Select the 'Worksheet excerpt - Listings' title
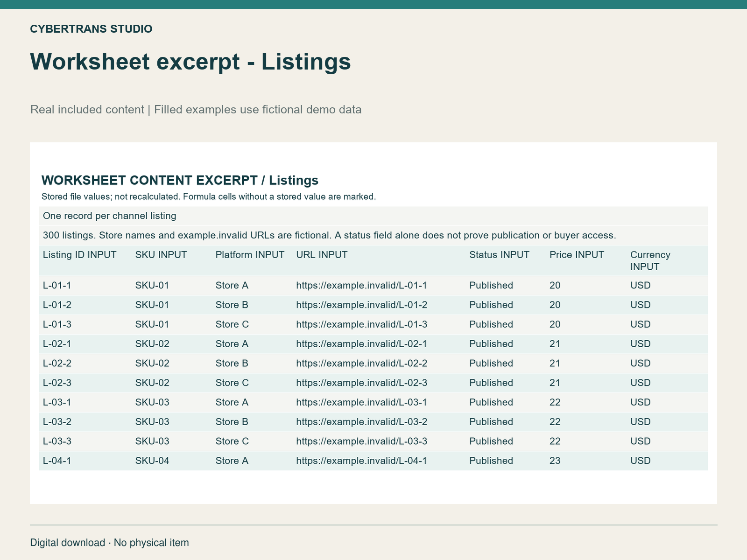This screenshot has width=747, height=560. click(x=190, y=62)
